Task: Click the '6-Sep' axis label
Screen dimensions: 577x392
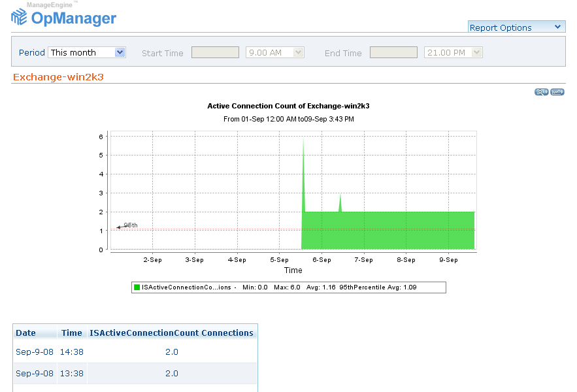Action: [x=321, y=260]
